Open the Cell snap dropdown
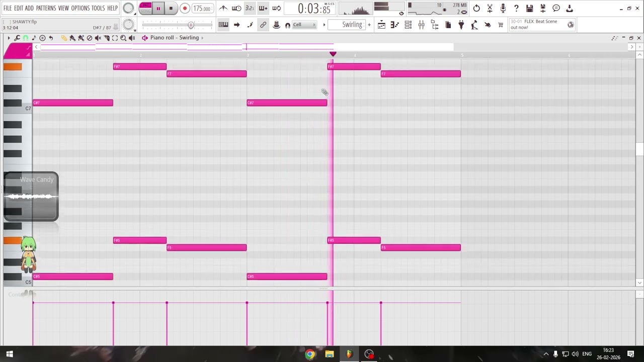Screen dimensions: 644x362 point(304,25)
